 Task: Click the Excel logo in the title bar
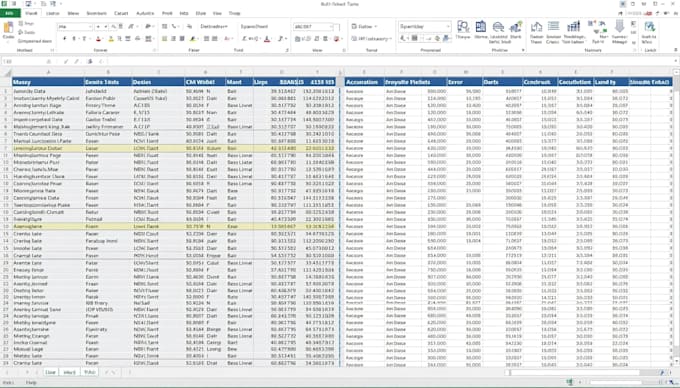click(4, 4)
